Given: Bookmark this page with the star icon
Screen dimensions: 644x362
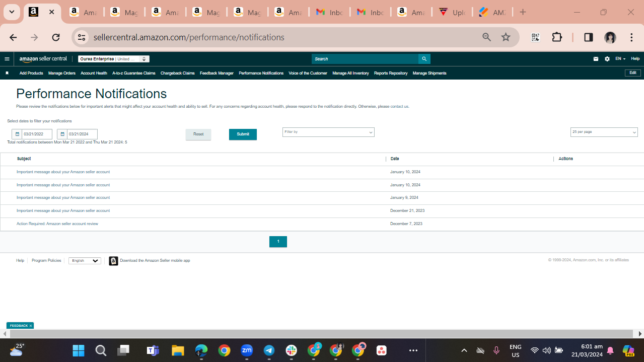Looking at the screenshot, I should coord(506,37).
